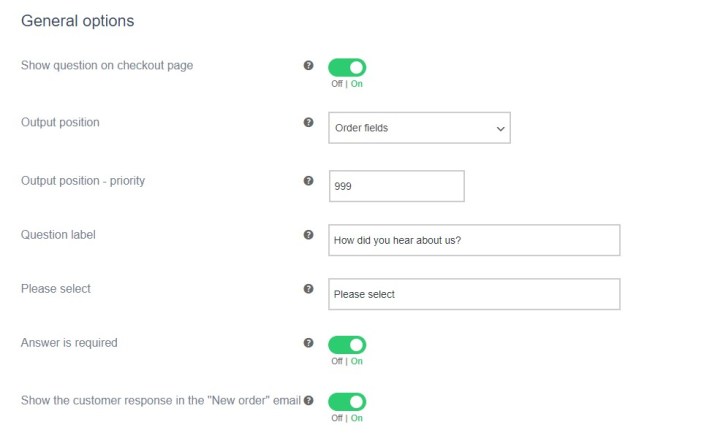
Task: Click help icon for Show question on checkout page
Action: 308,66
